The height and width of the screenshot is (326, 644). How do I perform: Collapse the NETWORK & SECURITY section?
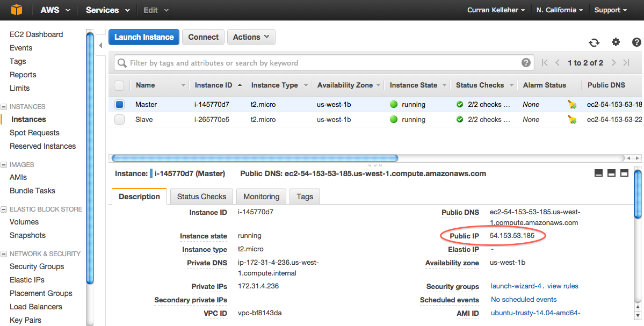click(x=4, y=254)
